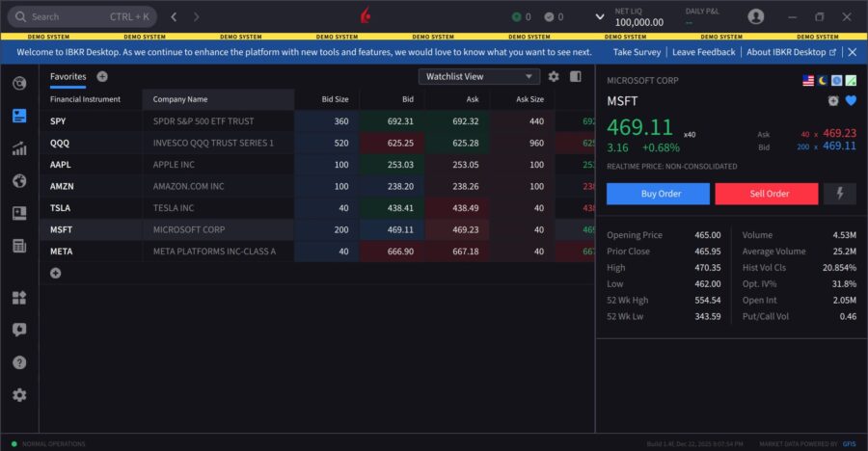The height and width of the screenshot is (451, 868).
Task: Click the green chart badge icon for MSFT
Action: pyautogui.click(x=851, y=81)
